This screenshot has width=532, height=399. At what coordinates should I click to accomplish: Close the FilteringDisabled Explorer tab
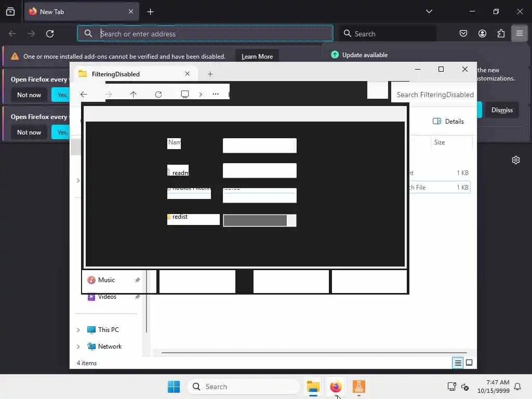(187, 74)
